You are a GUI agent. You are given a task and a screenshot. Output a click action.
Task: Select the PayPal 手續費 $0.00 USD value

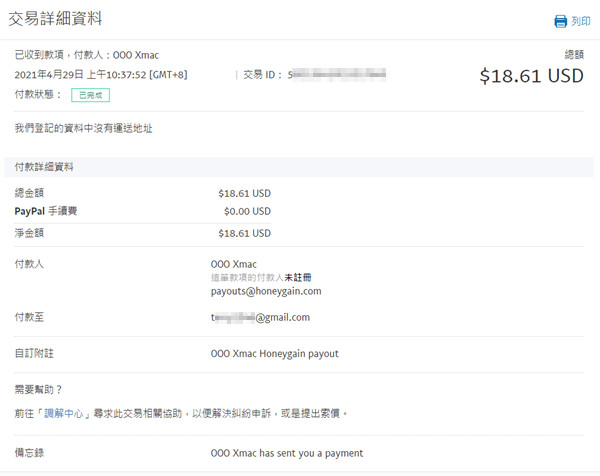(248, 211)
